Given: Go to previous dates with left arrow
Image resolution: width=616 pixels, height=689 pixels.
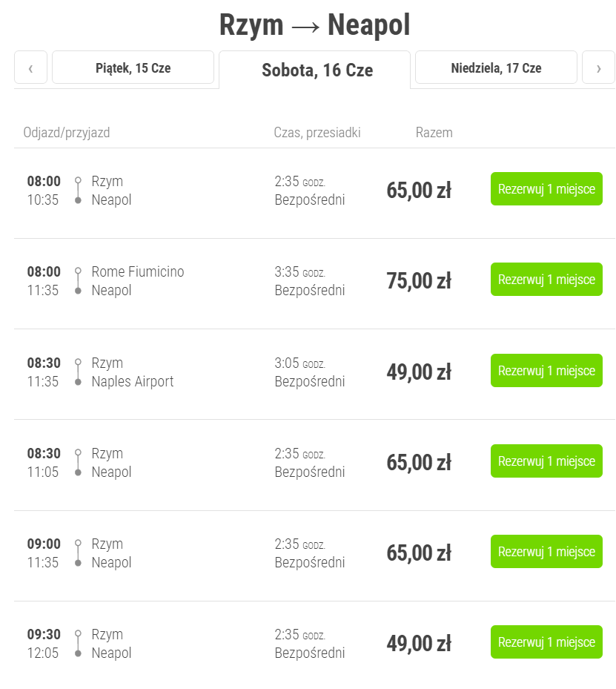Looking at the screenshot, I should [30, 68].
